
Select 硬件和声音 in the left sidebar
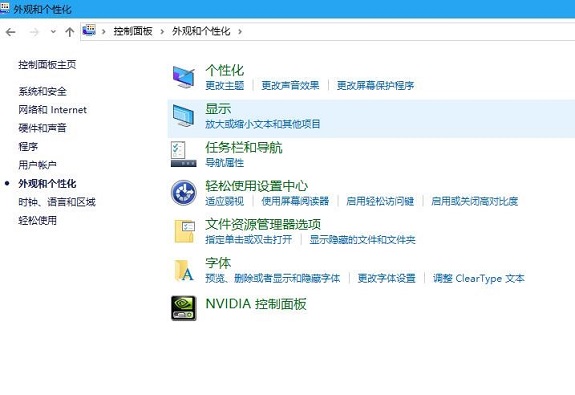coord(43,128)
